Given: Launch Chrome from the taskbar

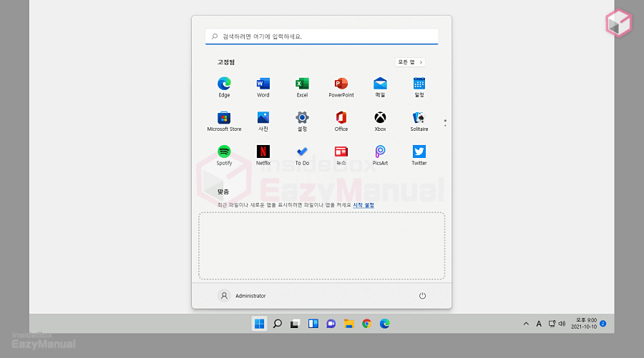Looking at the screenshot, I should tap(366, 324).
